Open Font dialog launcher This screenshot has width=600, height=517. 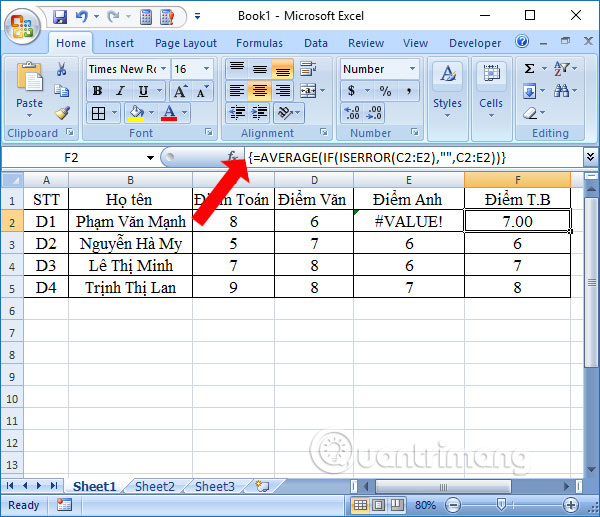(209, 132)
